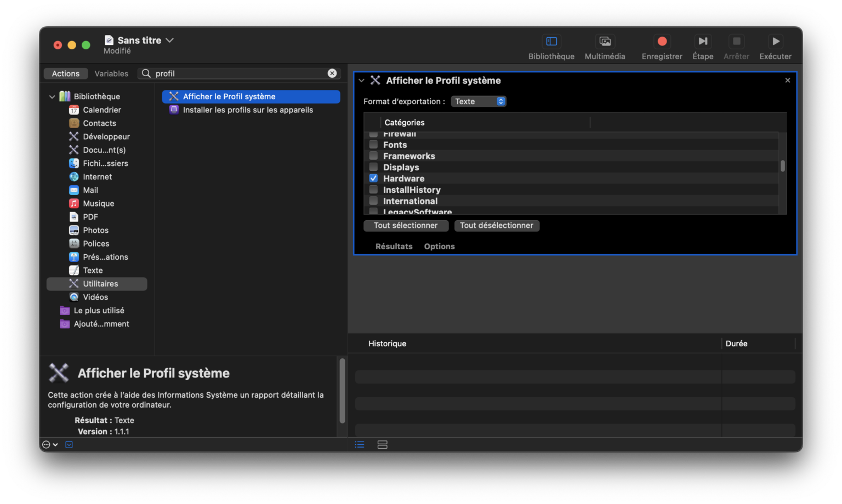Enable the Fonts category checkbox
The image size is (842, 504).
click(x=373, y=145)
